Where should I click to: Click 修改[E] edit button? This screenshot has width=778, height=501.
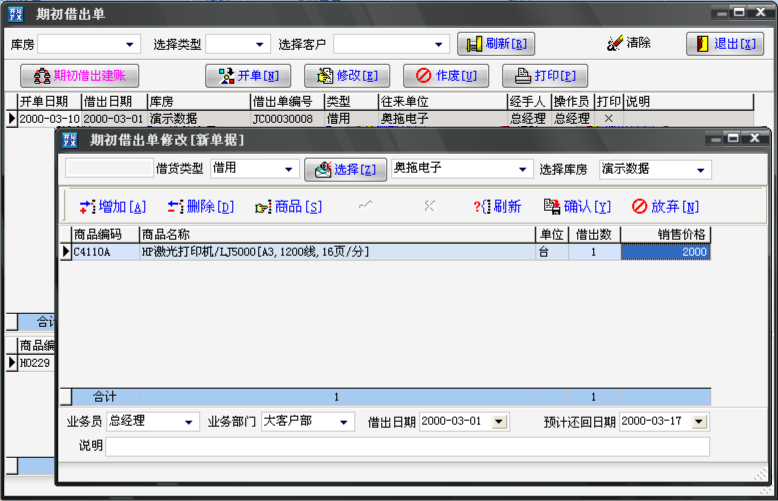click(347, 76)
